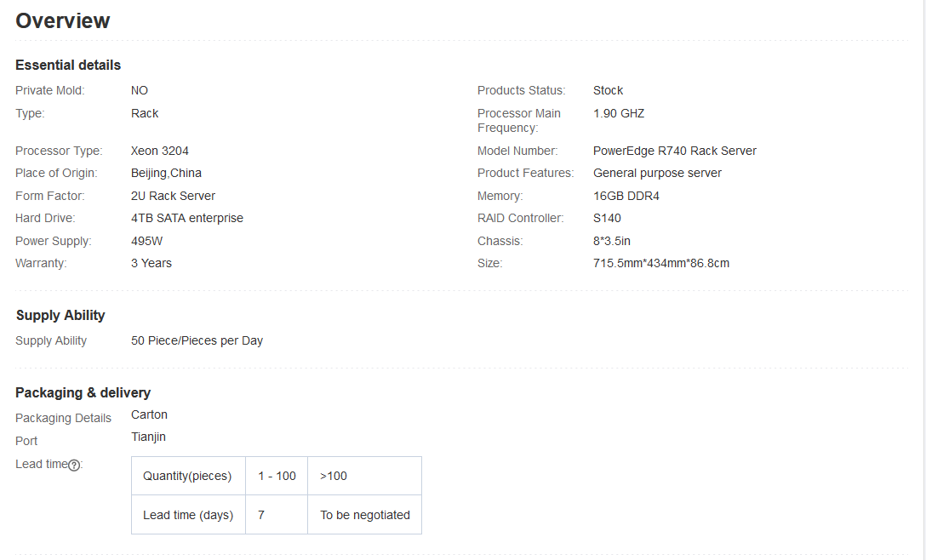Click the 715.5mm*434mm*86.8cm size value
This screenshot has width=926, height=560.
pyautogui.click(x=660, y=263)
